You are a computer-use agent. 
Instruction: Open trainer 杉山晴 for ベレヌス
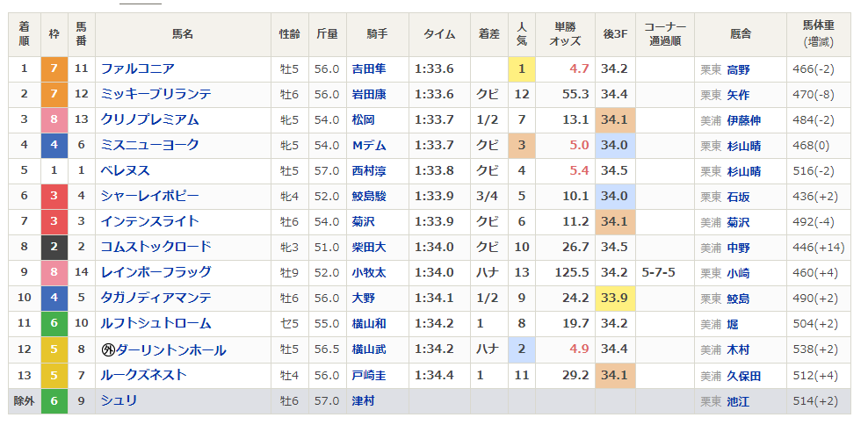743,171
